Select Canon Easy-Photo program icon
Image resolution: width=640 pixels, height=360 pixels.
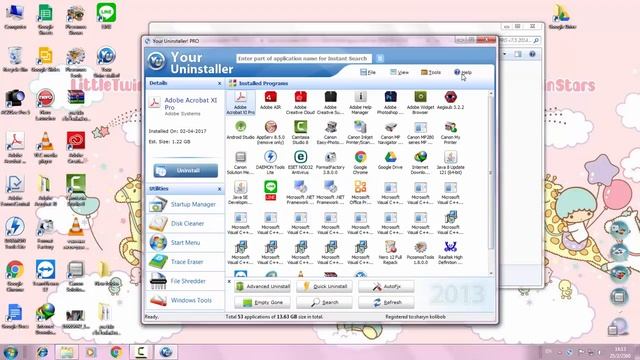330,133
